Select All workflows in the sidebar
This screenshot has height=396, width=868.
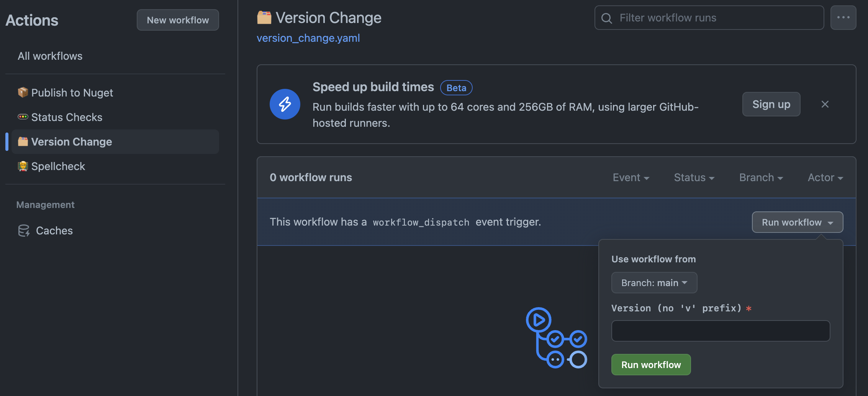50,56
